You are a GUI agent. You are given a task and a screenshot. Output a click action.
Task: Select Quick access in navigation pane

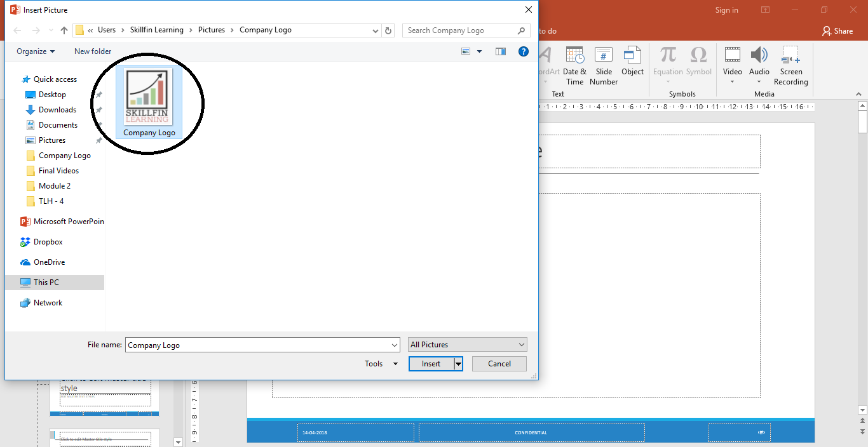pyautogui.click(x=55, y=79)
